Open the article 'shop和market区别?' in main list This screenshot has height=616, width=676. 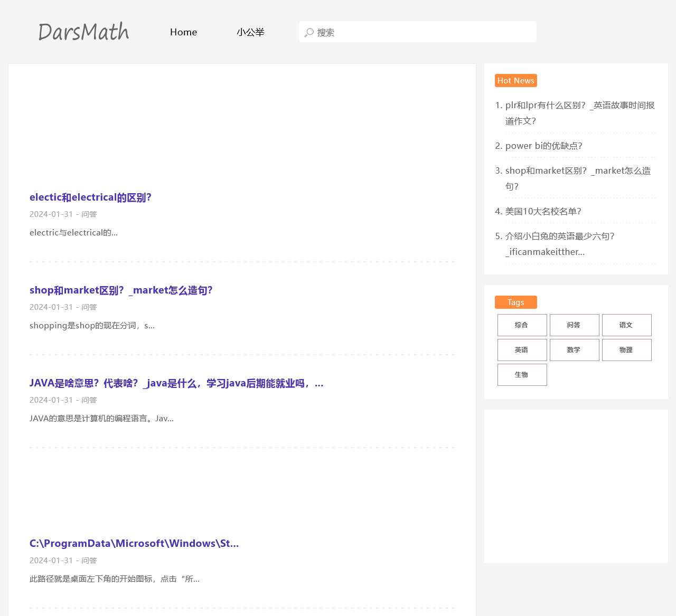tap(121, 290)
